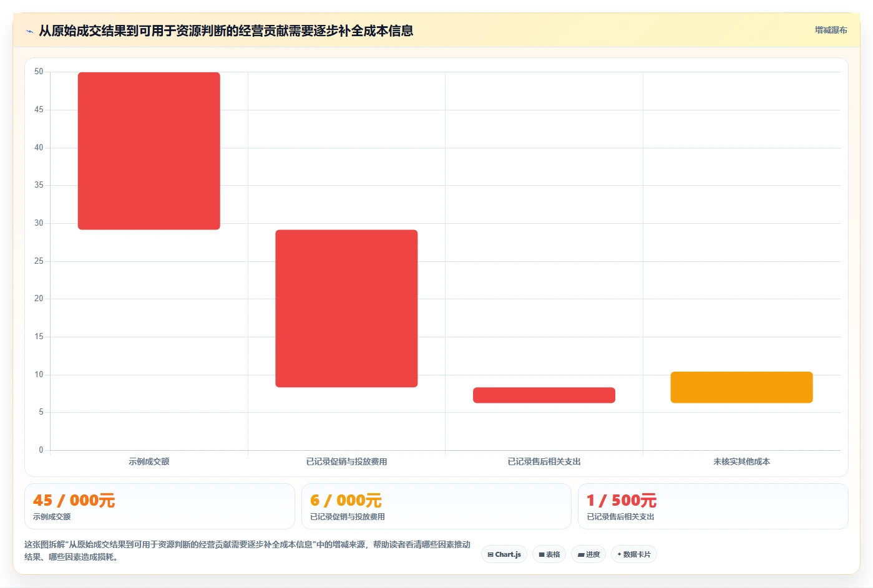Click 已记录售后相关支出 caption in third card
The height and width of the screenshot is (588, 873).
point(620,517)
